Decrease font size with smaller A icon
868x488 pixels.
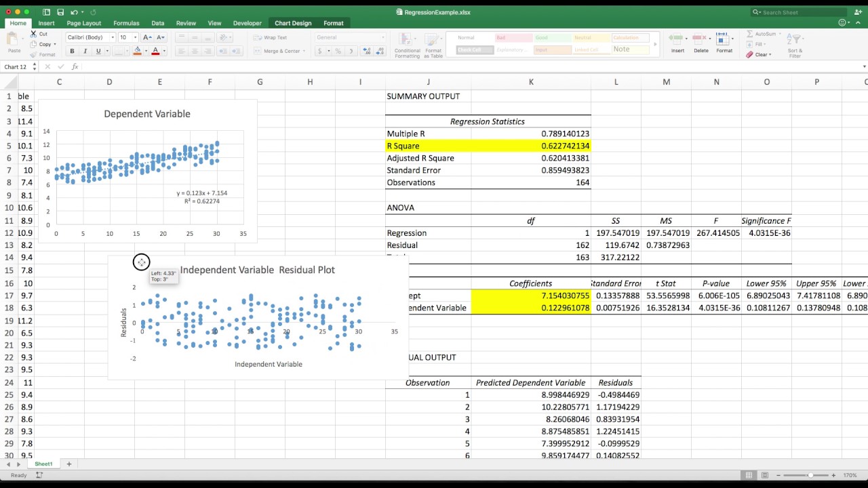click(161, 37)
